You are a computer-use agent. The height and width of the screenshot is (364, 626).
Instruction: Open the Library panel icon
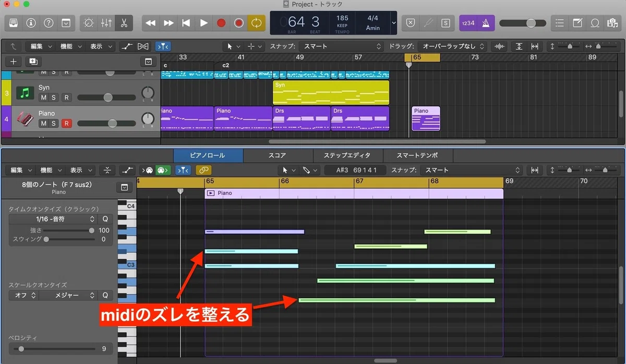[x=14, y=23]
